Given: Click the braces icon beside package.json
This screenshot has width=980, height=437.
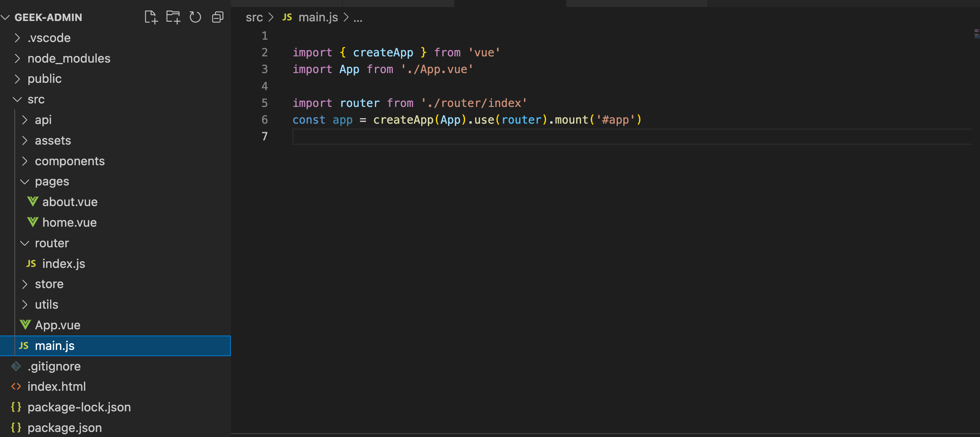Looking at the screenshot, I should [16, 428].
